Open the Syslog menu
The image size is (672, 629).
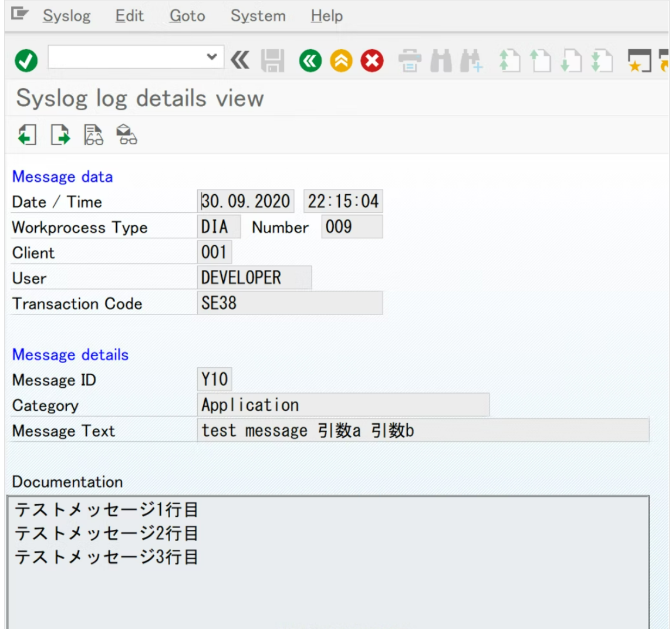(x=66, y=16)
